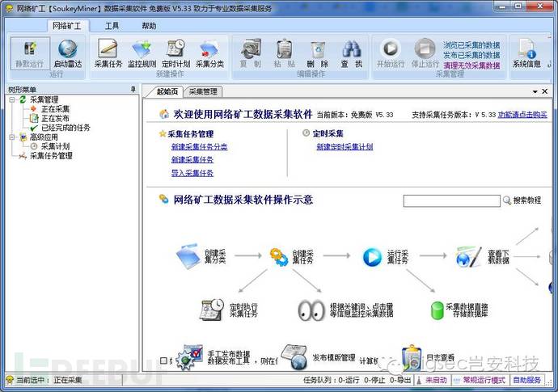Collapse the 高级应用 tree node
This screenshot has width=558, height=392.
[x=12, y=137]
